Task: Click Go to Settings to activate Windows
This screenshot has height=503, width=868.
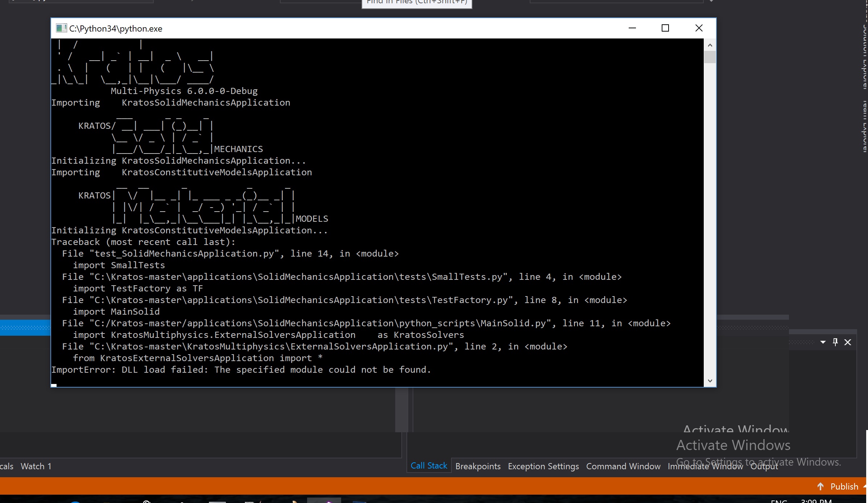Action: pos(760,462)
